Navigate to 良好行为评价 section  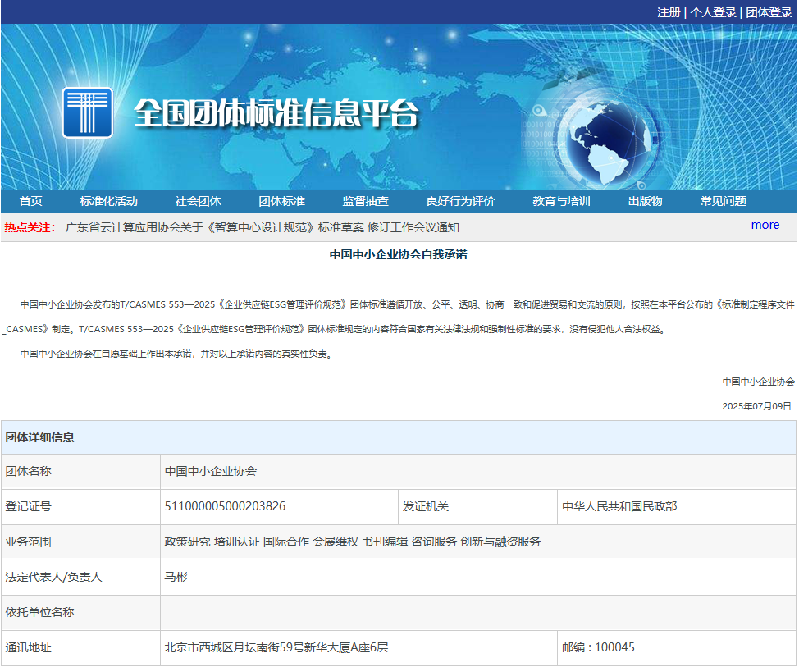click(x=460, y=201)
